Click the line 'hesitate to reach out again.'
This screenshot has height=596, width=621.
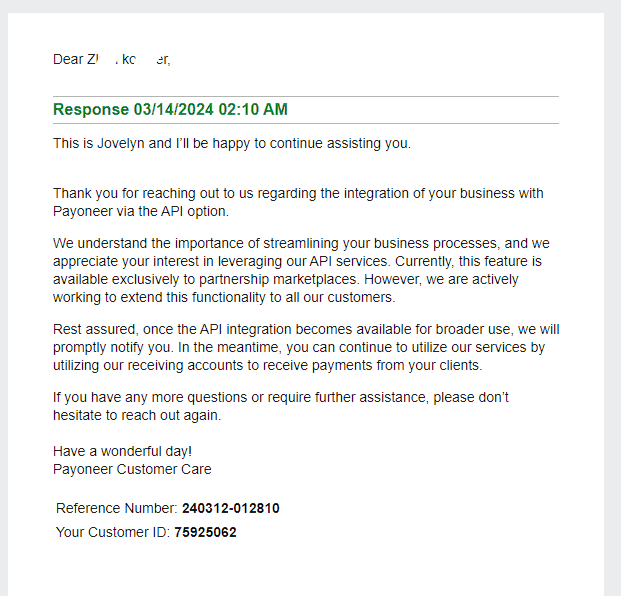pyautogui.click(x=137, y=415)
